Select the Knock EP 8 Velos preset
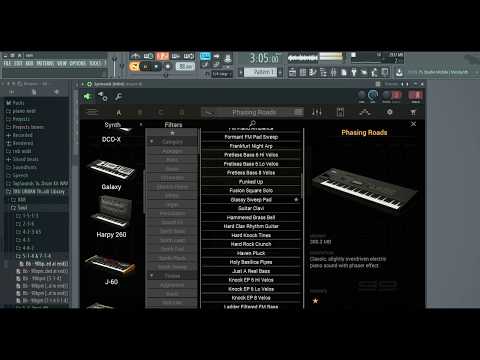Screen dimensions: 480x360 (251, 298)
